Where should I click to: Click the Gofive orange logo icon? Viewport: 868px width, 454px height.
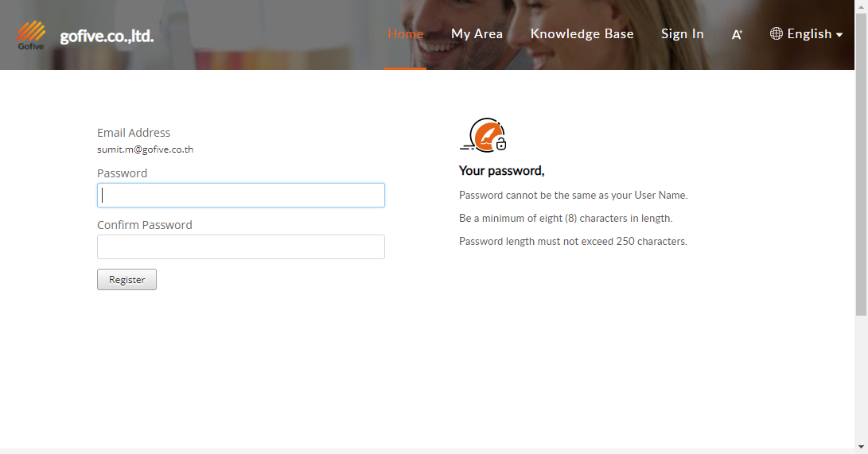point(31,34)
